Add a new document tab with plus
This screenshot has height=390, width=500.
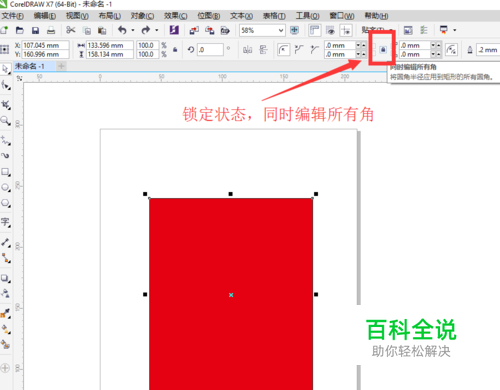click(x=61, y=66)
